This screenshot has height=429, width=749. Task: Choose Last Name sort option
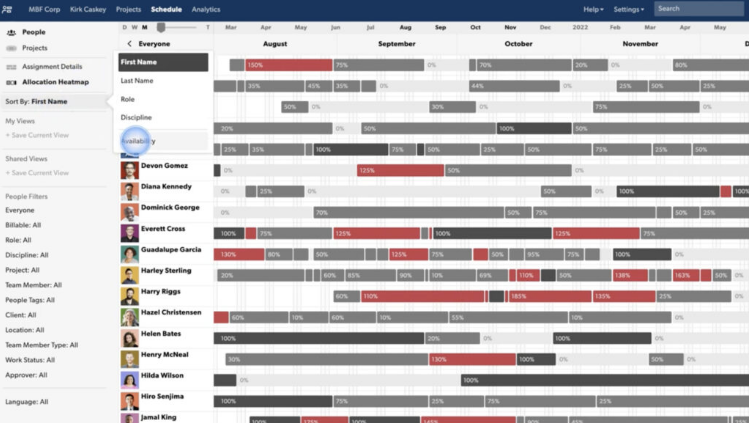coord(137,80)
